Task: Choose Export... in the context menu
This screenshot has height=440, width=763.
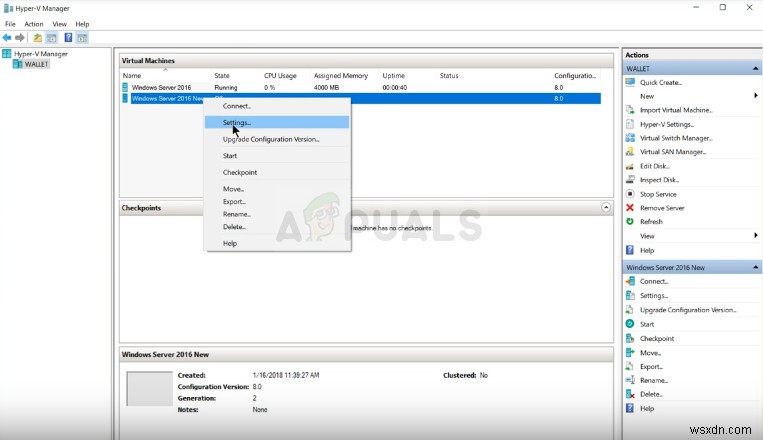Action: [277, 202]
